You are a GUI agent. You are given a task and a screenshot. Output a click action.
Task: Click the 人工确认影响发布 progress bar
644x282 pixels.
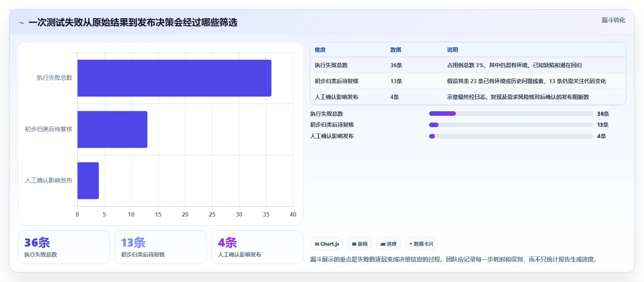click(511, 136)
